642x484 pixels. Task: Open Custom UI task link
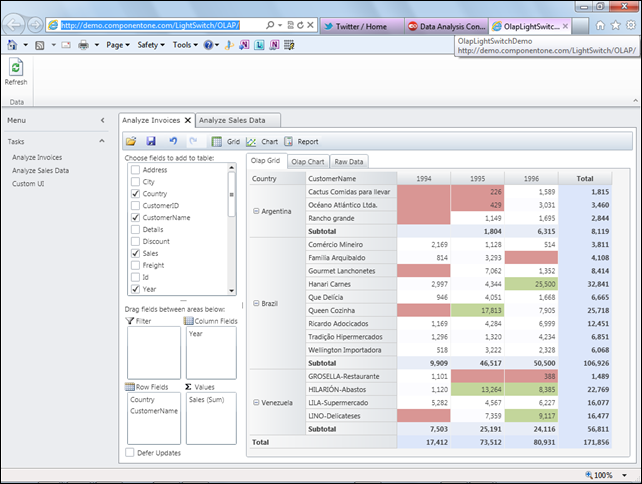coord(28,183)
